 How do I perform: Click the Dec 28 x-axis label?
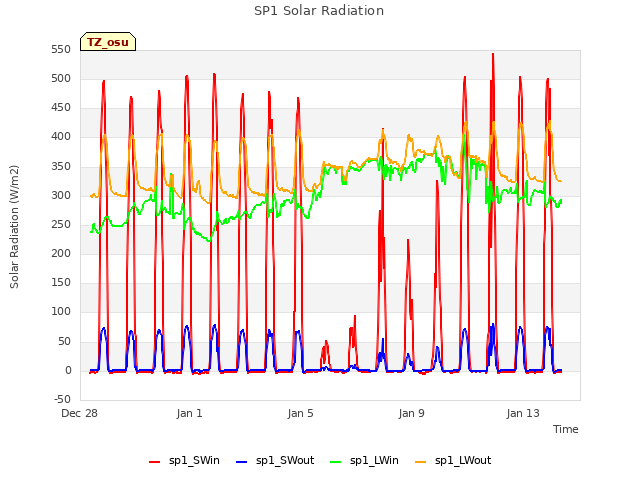point(80,413)
